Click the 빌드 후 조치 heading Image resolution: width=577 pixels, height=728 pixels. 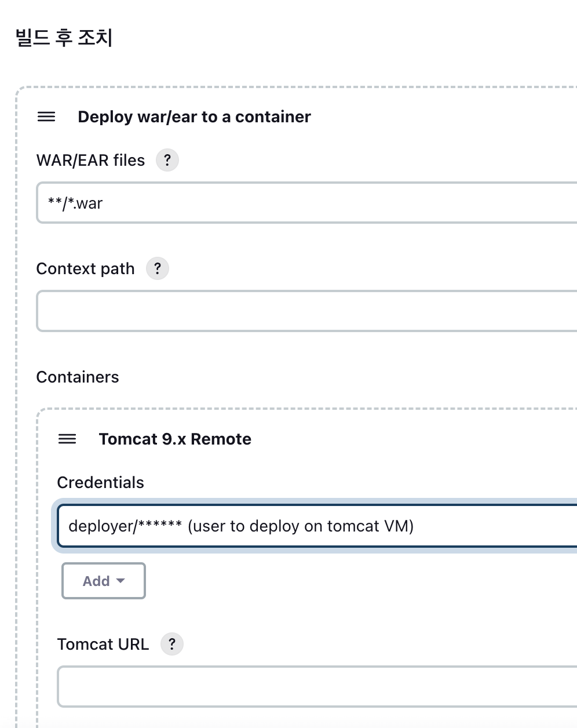pyautogui.click(x=64, y=38)
